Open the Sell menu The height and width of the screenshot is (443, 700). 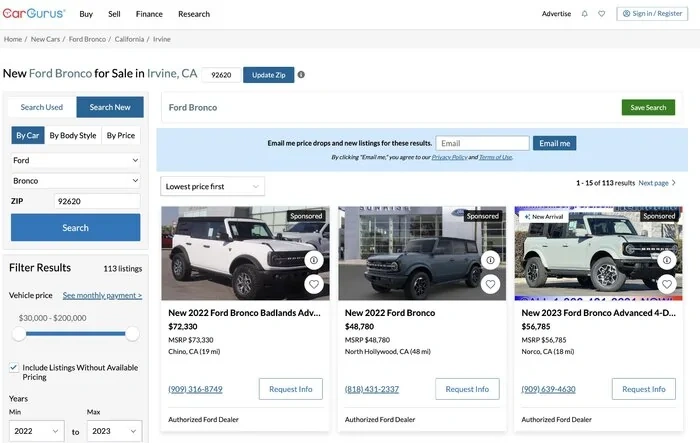(x=114, y=14)
